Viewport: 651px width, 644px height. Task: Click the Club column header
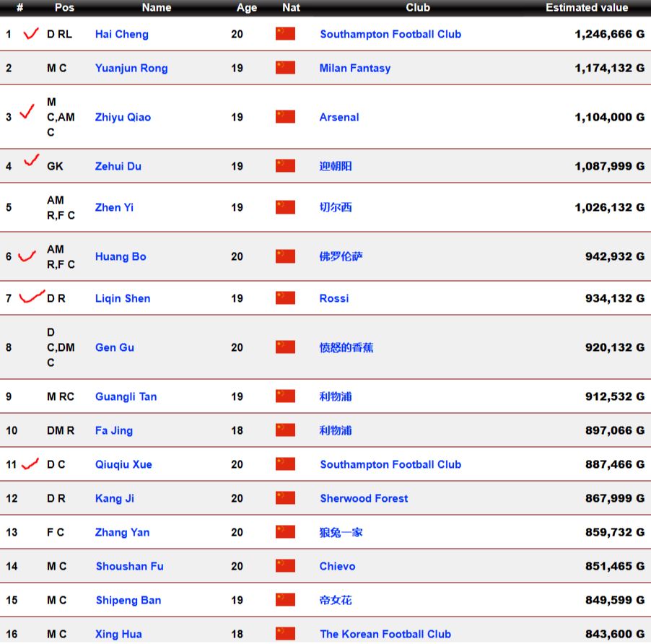(x=418, y=7)
